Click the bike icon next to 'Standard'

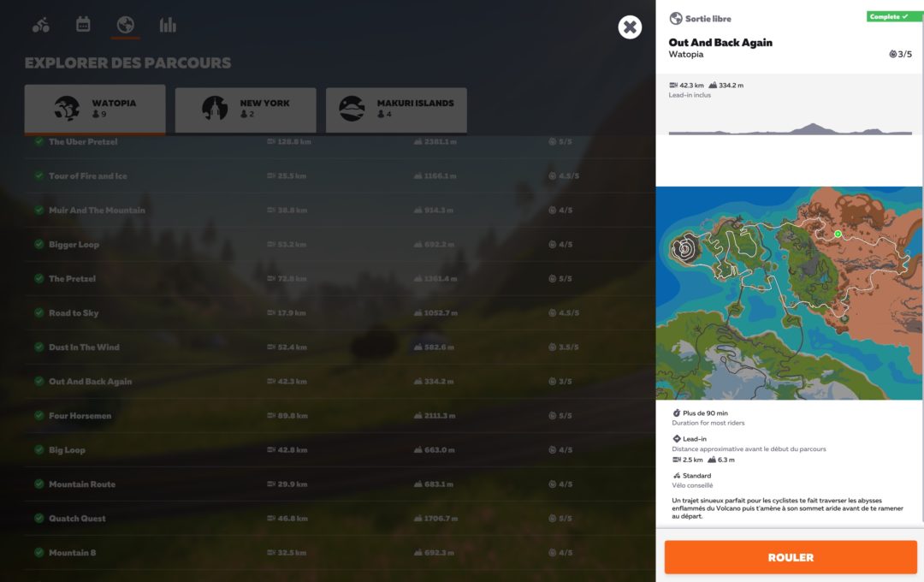676,475
